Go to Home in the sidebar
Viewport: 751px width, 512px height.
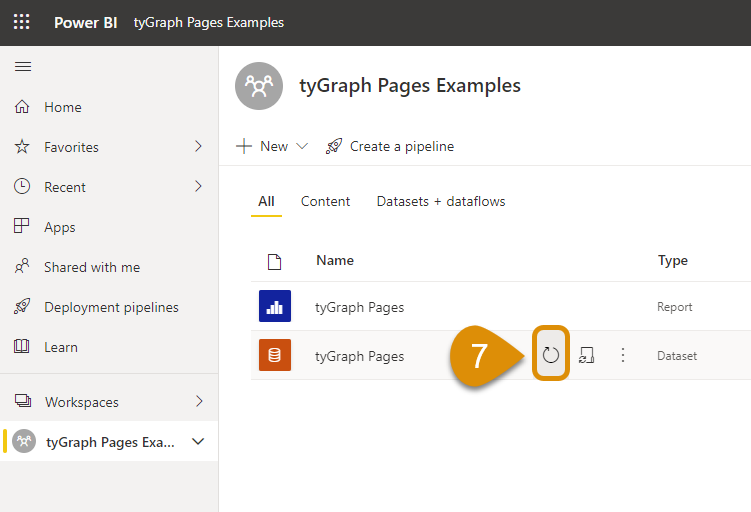(x=63, y=107)
